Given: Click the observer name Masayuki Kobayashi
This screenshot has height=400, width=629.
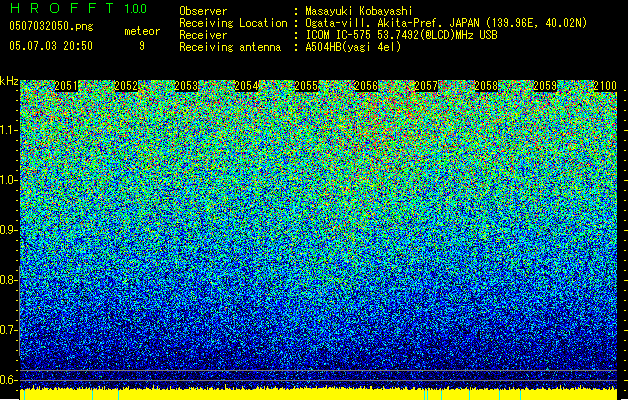Looking at the screenshot, I should click(x=359, y=11).
